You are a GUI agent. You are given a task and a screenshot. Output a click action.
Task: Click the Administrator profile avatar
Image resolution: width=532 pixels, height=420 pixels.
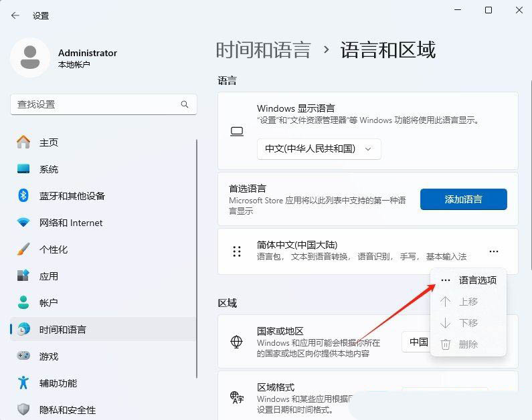(30, 58)
